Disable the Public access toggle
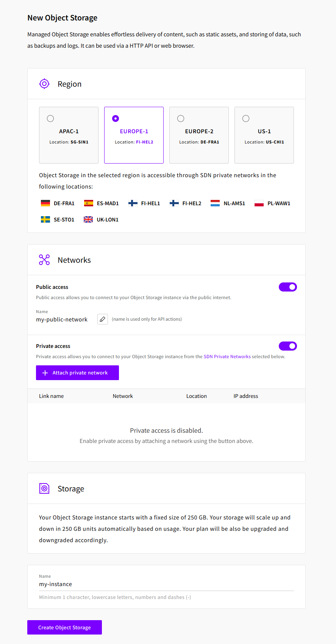336x644 pixels. (288, 287)
